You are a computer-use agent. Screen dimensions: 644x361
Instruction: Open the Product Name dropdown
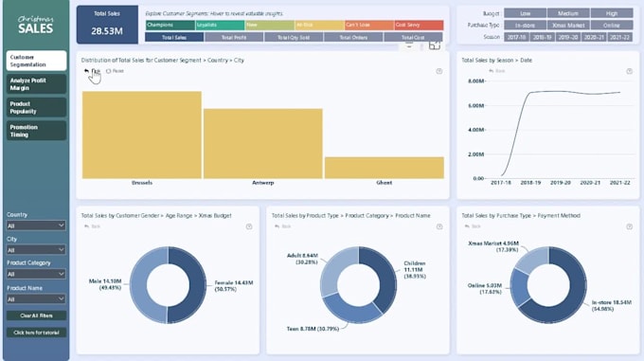click(36, 299)
